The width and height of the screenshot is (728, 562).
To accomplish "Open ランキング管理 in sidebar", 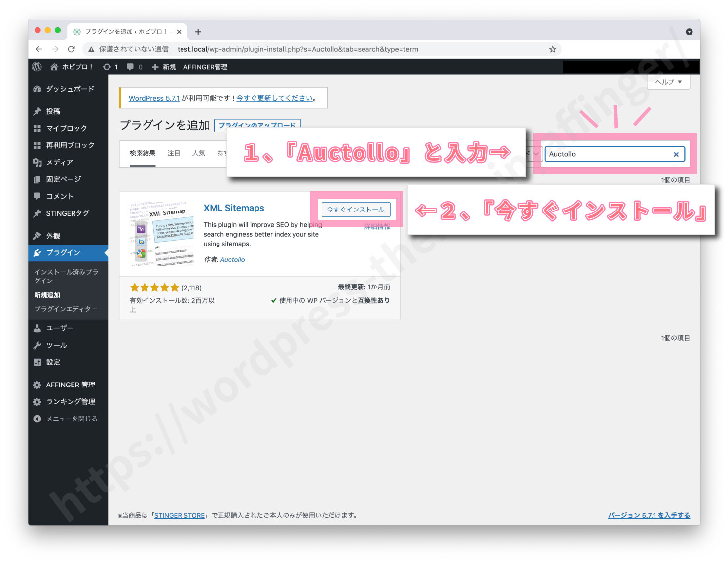I will [x=68, y=402].
